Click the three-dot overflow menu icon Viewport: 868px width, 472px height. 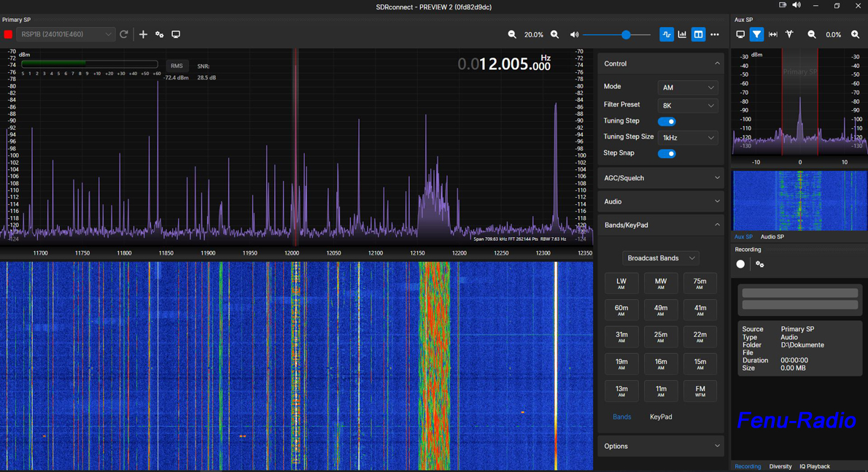click(714, 34)
